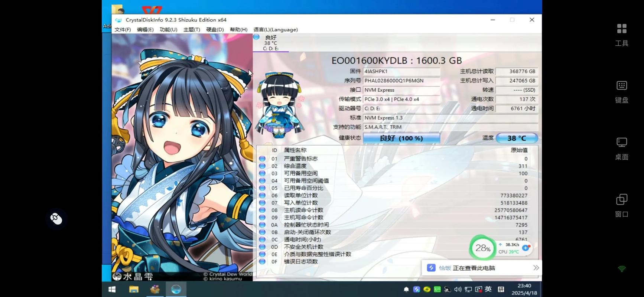Click the status orb for 综合温度
The width and height of the screenshot is (644, 297).
point(262,166)
